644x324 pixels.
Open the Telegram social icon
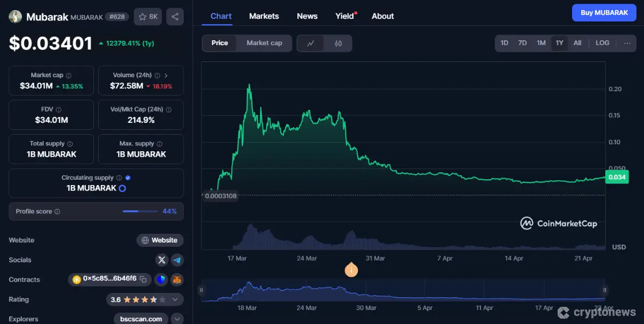[x=177, y=260]
